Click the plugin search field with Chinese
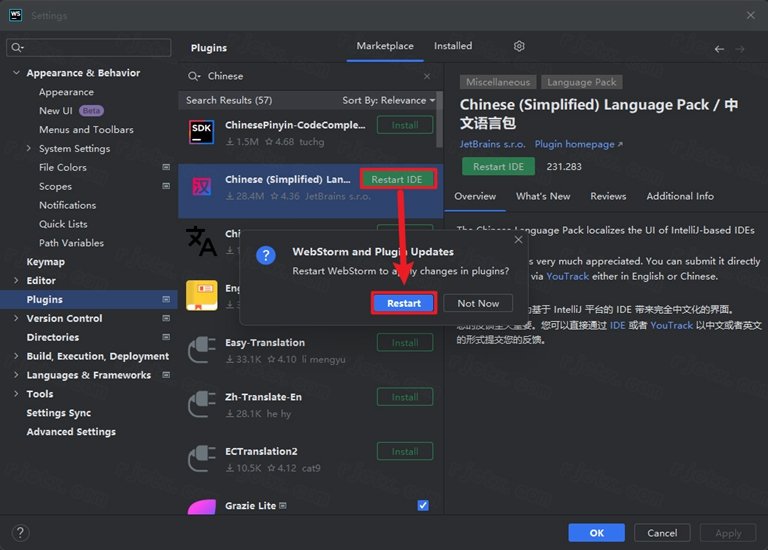 coord(311,76)
